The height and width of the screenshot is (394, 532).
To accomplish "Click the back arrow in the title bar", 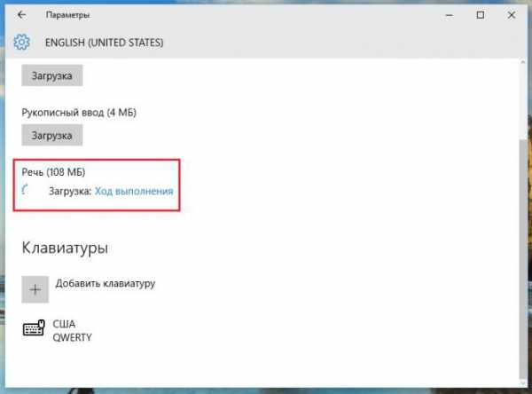I will coord(21,15).
